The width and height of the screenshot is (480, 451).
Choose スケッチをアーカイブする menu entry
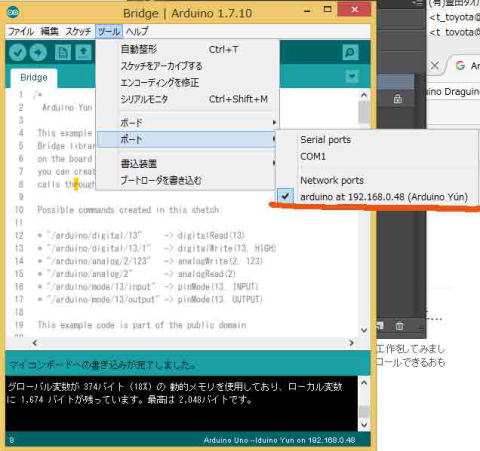(x=188, y=66)
